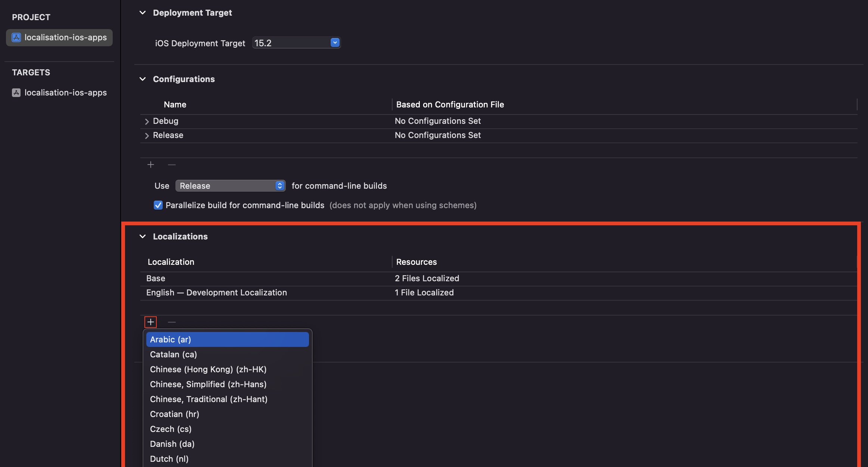Select the Base localization row
Image resolution: width=868 pixels, height=467 pixels.
499,279
